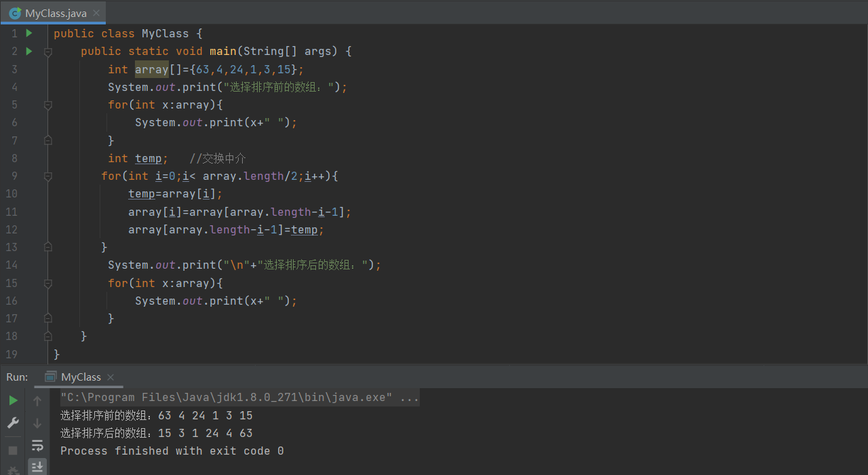
Task: Click the string "选择排序前的数组：" on line 4
Action: tap(279, 87)
